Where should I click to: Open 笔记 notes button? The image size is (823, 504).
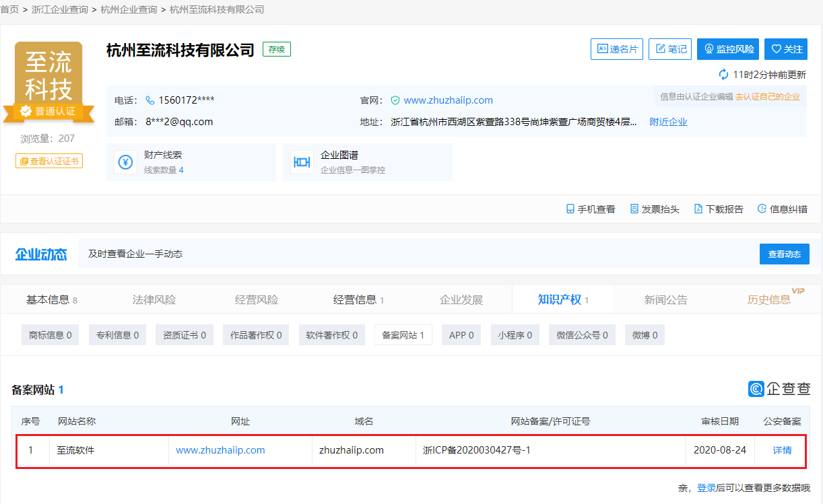pyautogui.click(x=670, y=49)
